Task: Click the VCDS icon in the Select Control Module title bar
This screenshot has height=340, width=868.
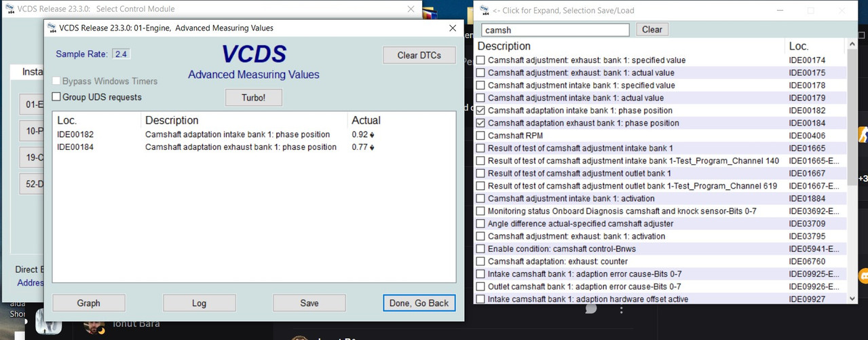Action: coord(9,10)
